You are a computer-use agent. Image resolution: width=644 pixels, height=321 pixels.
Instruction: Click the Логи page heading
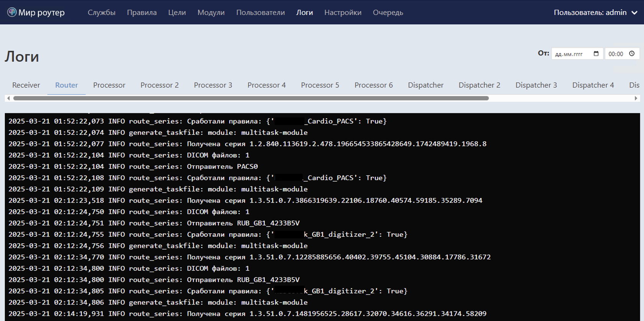coord(22,57)
